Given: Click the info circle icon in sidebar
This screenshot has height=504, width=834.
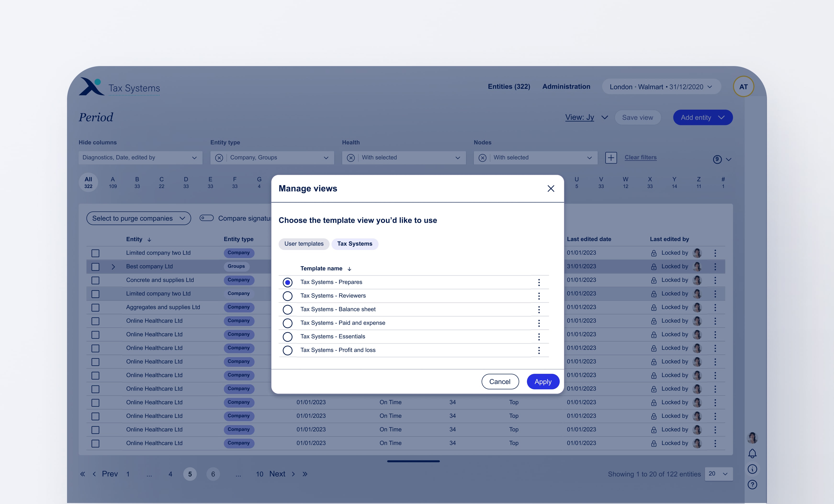Looking at the screenshot, I should 752,469.
